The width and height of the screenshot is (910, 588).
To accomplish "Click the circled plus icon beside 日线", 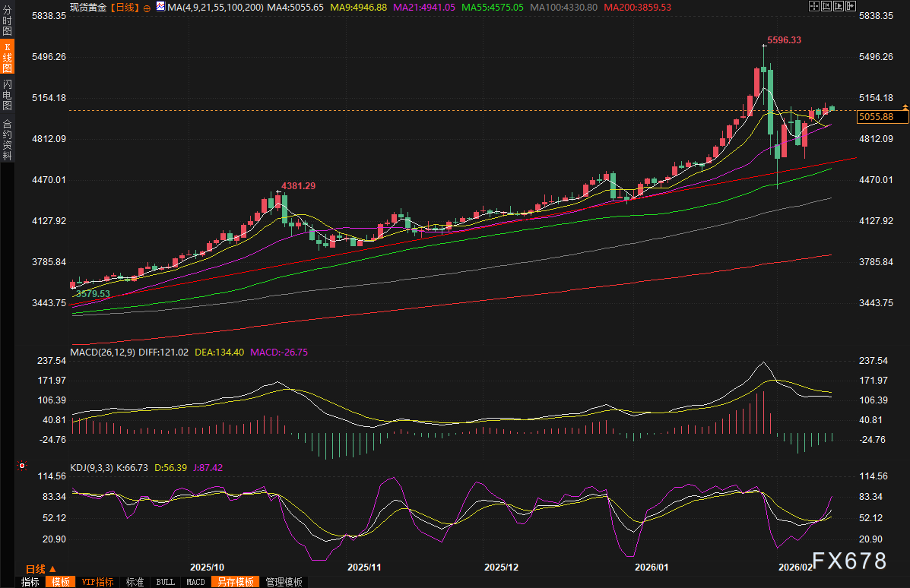I will (x=147, y=7).
